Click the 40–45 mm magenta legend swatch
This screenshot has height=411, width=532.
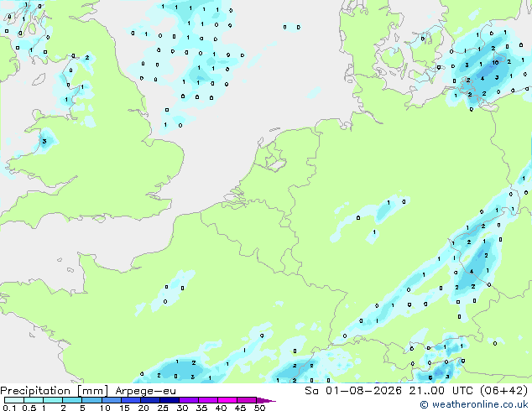point(227,400)
